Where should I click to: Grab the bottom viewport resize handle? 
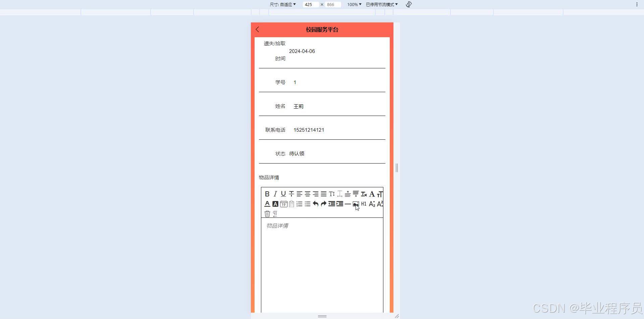click(x=322, y=316)
